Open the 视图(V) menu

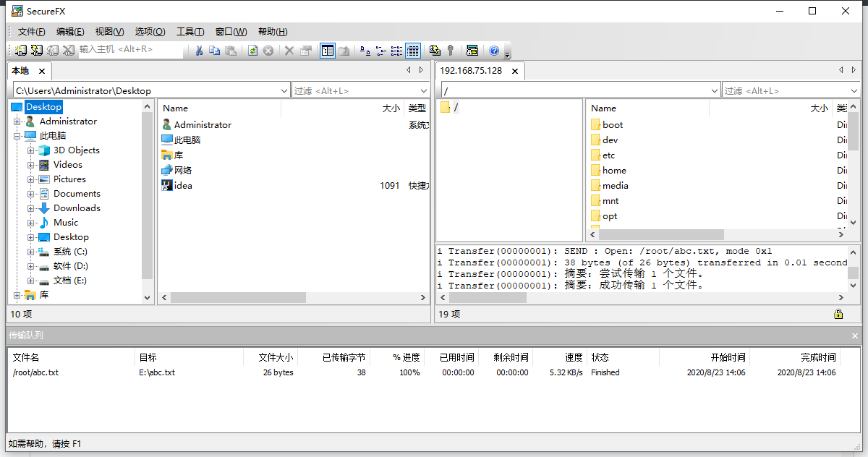109,32
